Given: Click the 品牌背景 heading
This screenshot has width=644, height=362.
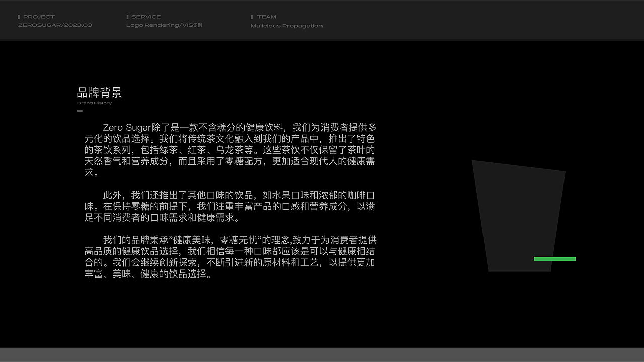Looking at the screenshot, I should click(100, 93).
